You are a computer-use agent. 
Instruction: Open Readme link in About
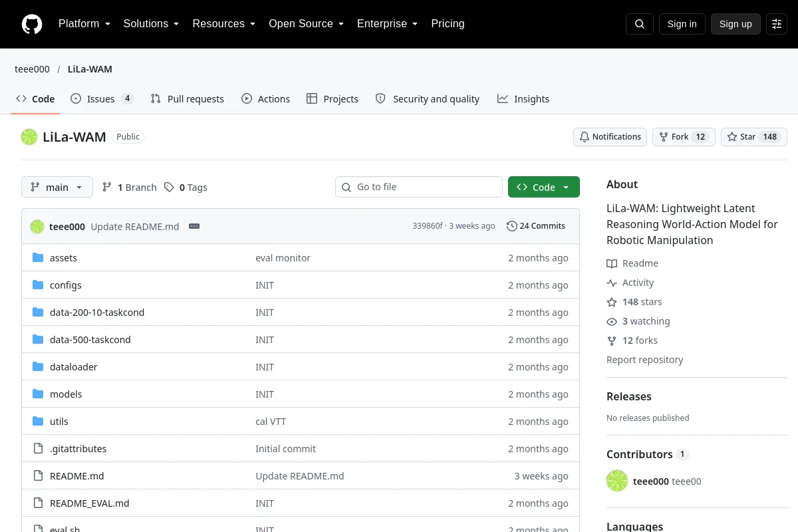[x=632, y=263]
